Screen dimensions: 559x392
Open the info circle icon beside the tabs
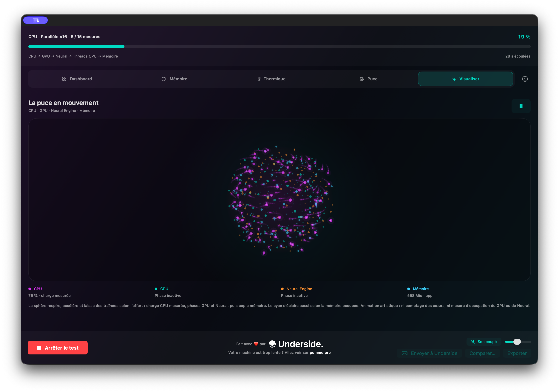pos(525,79)
